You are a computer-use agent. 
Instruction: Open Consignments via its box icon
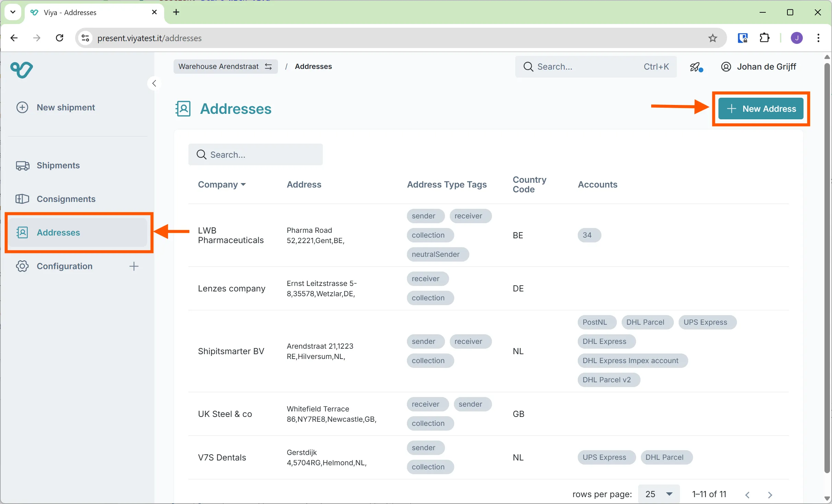pos(22,199)
